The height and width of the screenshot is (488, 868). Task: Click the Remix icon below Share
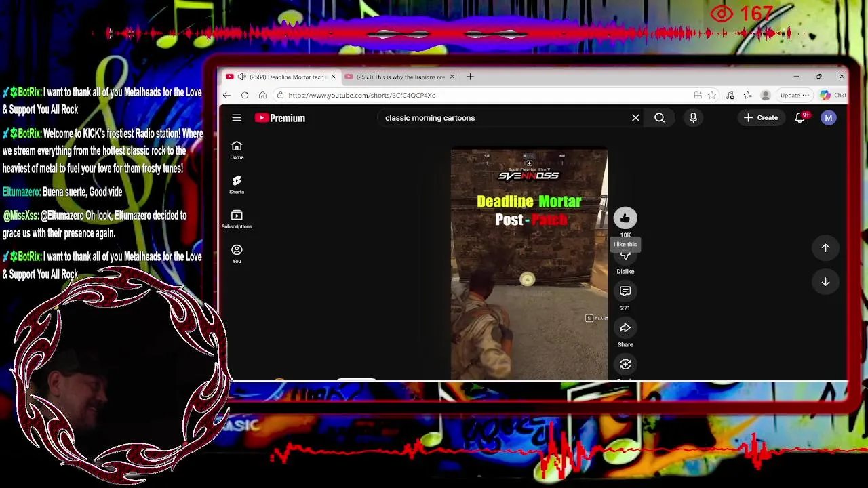[x=625, y=365]
